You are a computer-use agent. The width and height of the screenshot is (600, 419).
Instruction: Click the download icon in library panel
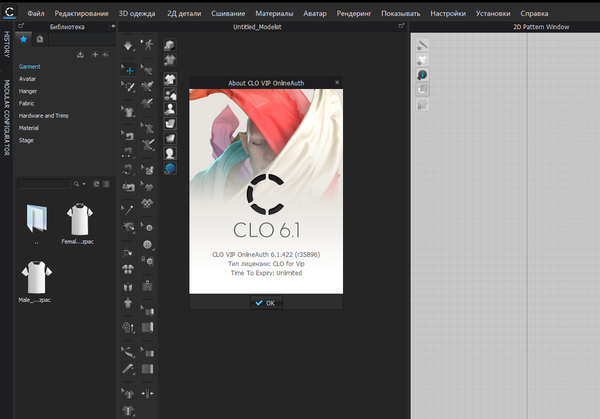82,54
